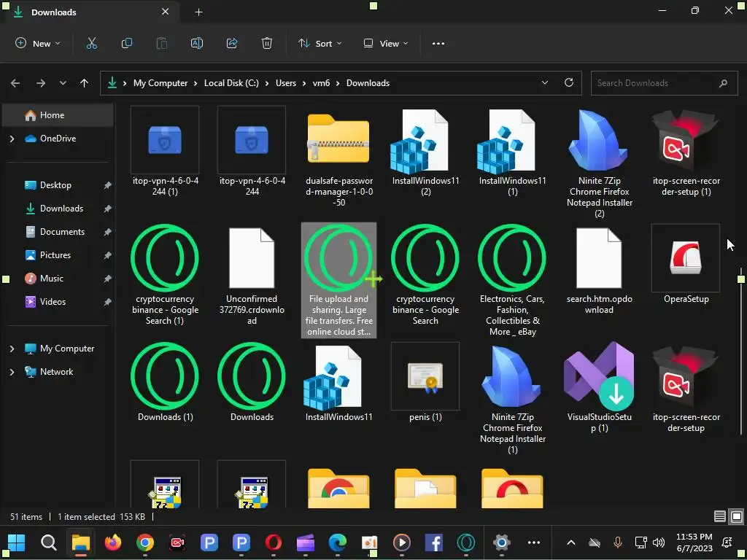
Task: Open Settings gear from the taskbar
Action: (x=502, y=542)
